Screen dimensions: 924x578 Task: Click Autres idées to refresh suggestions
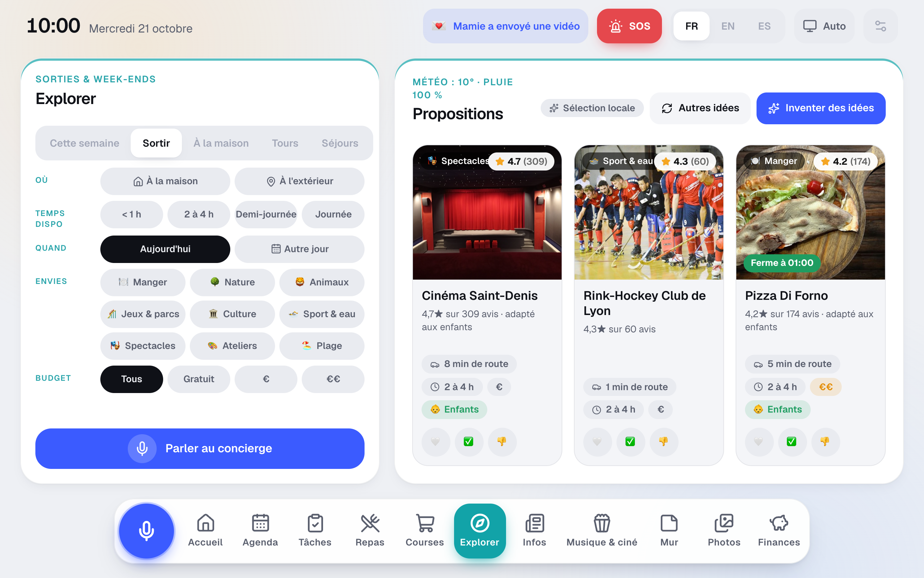700,108
